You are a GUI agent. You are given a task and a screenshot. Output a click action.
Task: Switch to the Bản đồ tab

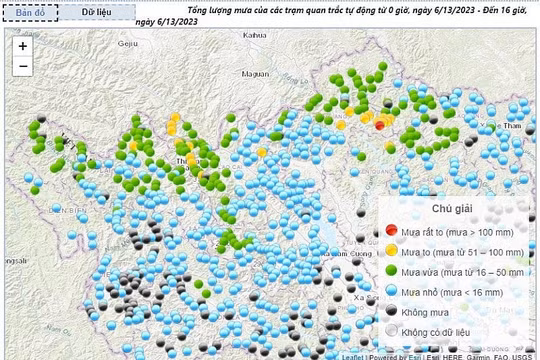(30, 13)
